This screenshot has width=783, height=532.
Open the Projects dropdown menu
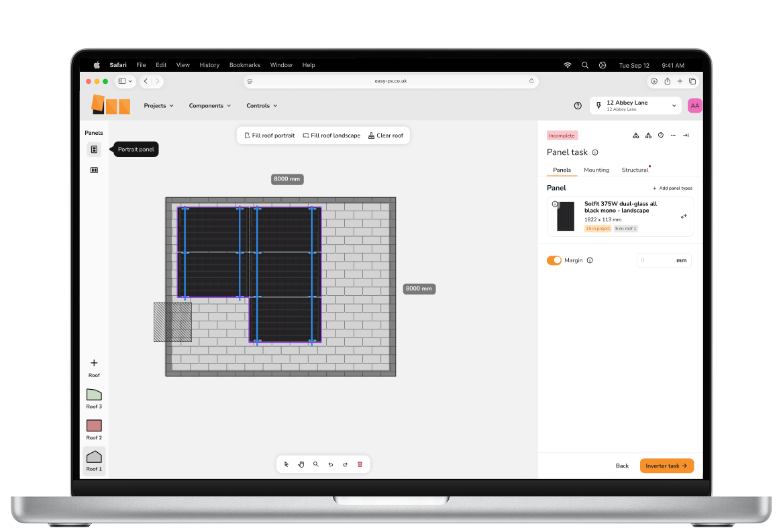[158, 106]
